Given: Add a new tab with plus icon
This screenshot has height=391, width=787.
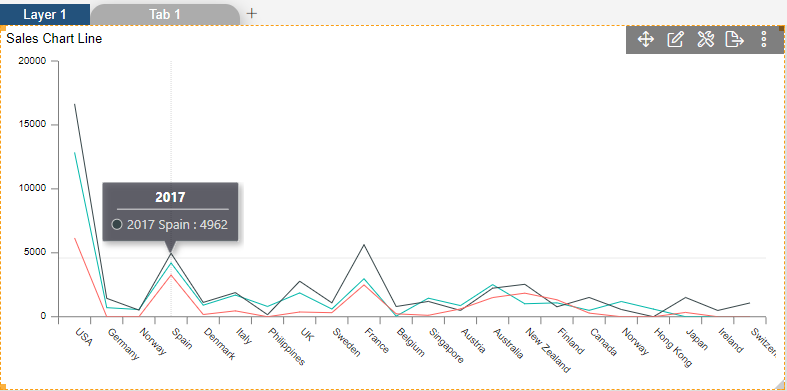Looking at the screenshot, I should pyautogui.click(x=252, y=14).
